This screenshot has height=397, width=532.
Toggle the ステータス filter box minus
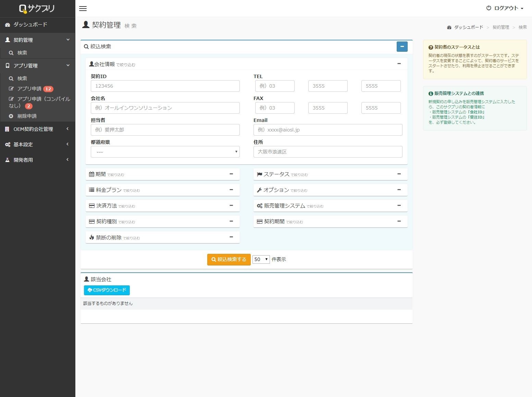click(x=399, y=174)
